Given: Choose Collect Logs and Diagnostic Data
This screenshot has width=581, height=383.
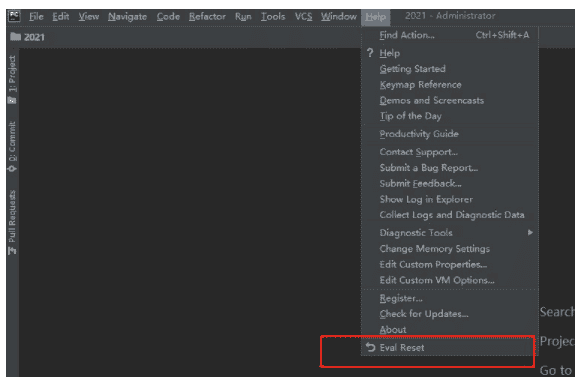Looking at the screenshot, I should click(x=450, y=215).
